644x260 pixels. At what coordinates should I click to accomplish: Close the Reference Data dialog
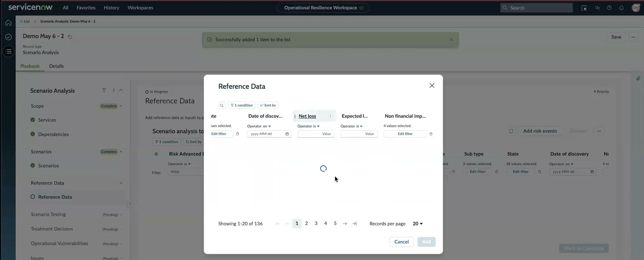(432, 86)
